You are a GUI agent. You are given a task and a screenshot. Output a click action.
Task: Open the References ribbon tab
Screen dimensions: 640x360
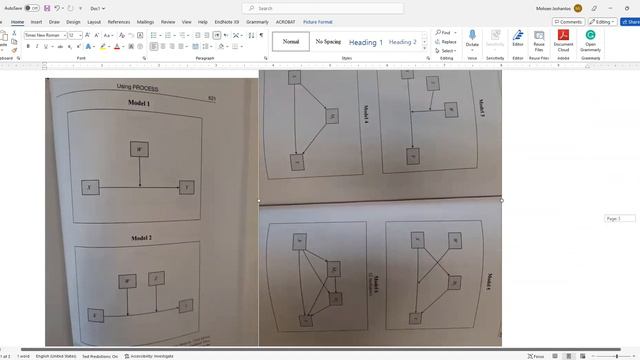coord(119,22)
